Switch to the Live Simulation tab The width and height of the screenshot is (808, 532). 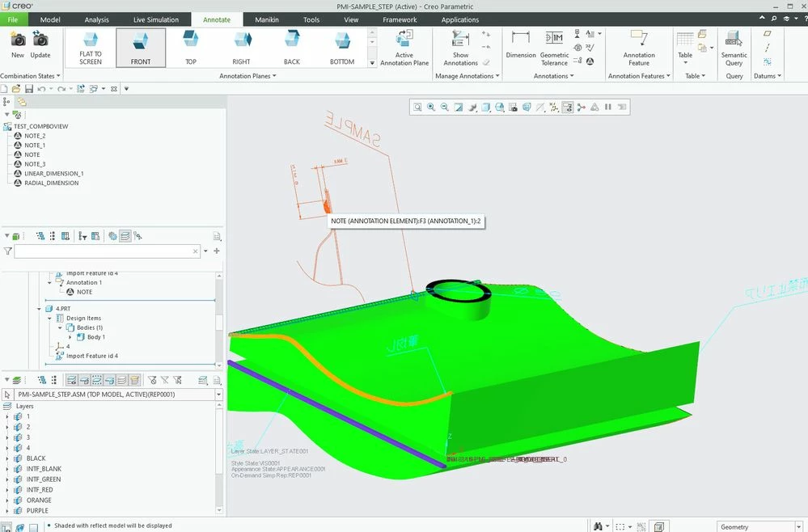[x=155, y=19]
